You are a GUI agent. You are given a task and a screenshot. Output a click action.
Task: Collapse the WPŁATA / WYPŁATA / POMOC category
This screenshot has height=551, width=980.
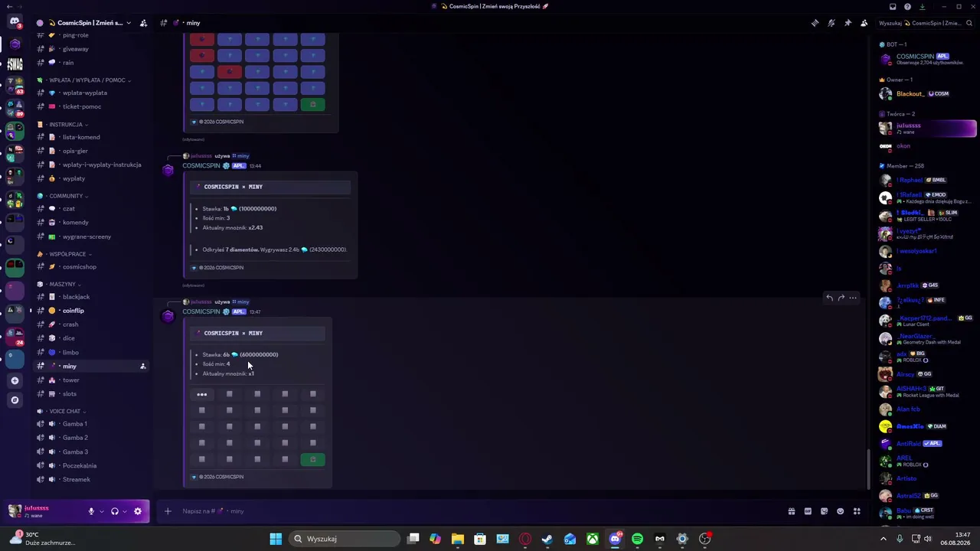(x=84, y=80)
